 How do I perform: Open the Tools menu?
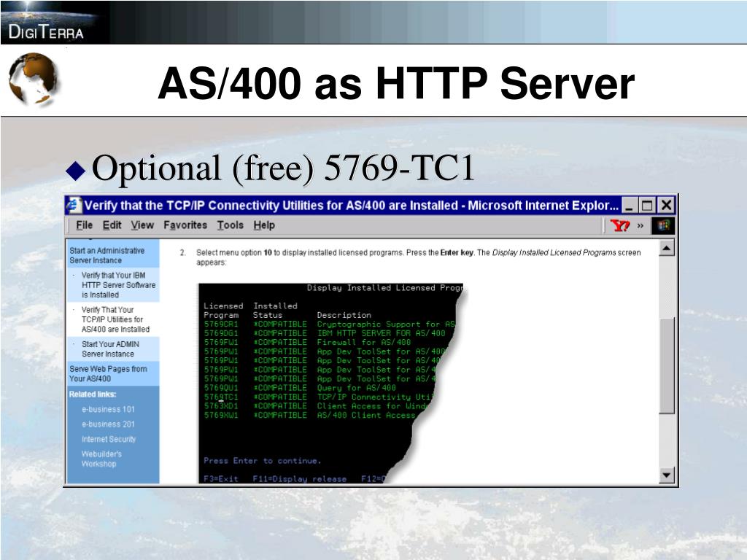pos(230,225)
